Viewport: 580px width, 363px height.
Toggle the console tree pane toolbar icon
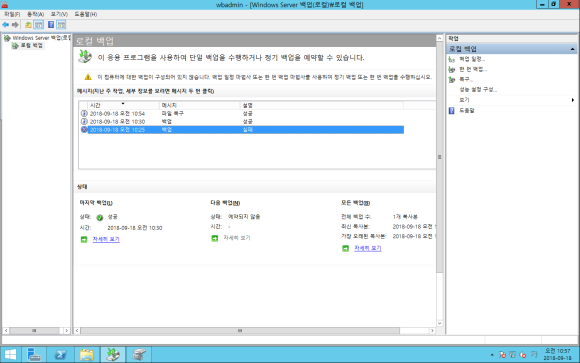click(38, 25)
